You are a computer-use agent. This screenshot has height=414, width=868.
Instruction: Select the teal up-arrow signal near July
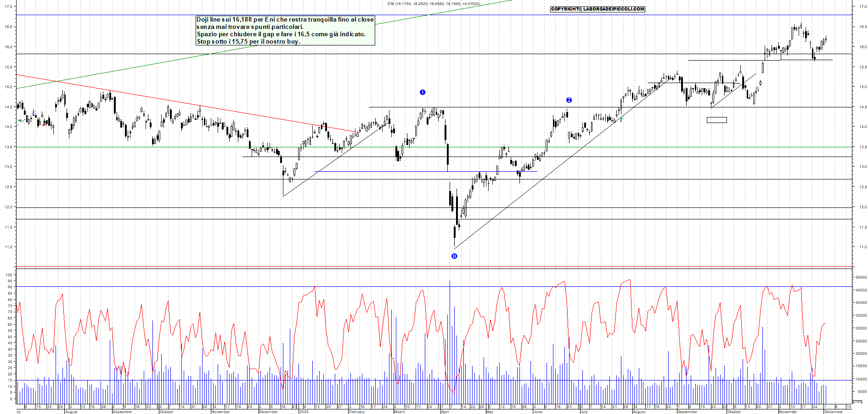621,119
